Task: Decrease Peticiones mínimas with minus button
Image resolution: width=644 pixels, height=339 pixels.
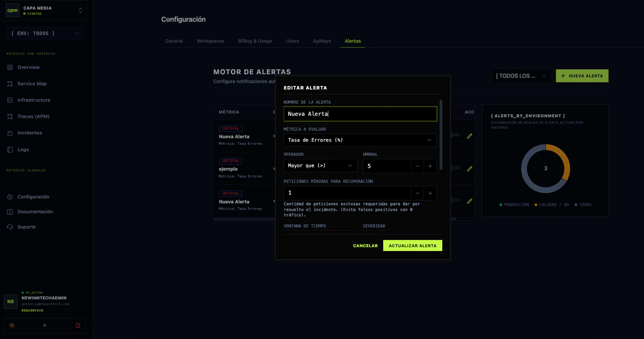Action: [x=418, y=193]
